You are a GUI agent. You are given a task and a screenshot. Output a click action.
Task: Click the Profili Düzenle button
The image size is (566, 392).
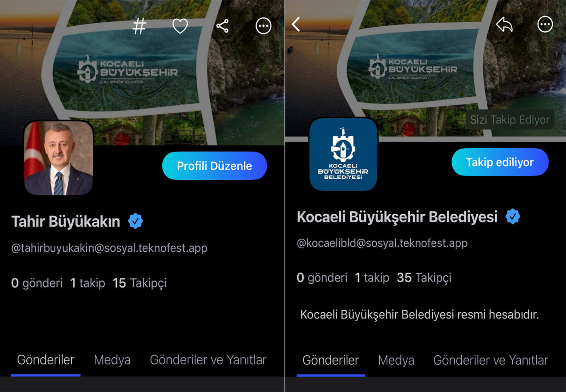click(x=215, y=166)
